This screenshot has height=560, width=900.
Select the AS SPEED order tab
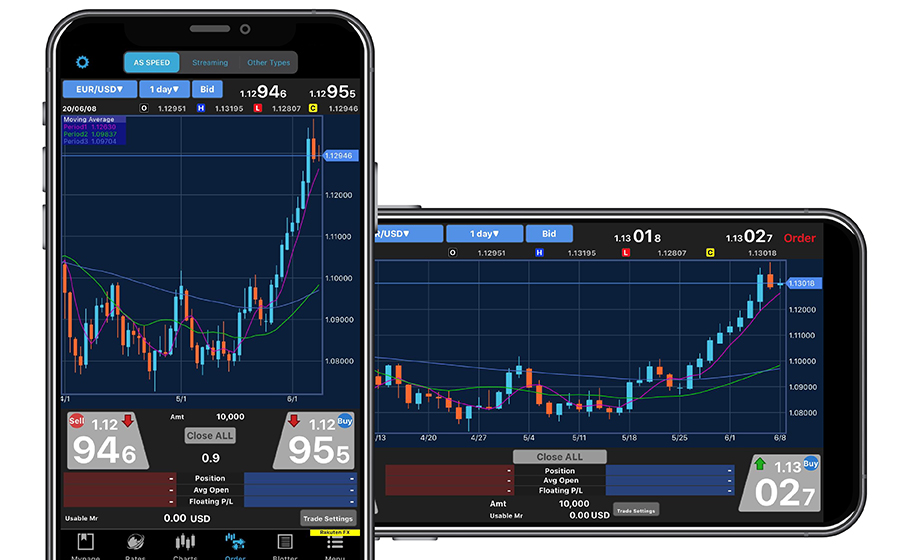tap(152, 63)
